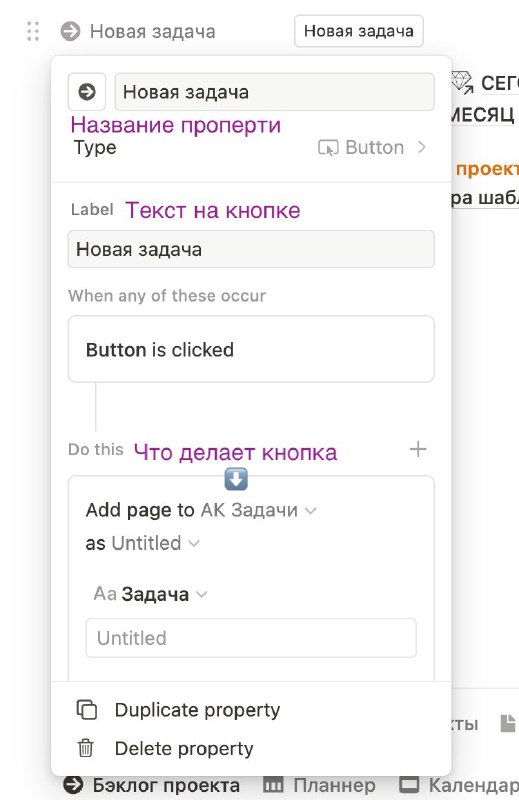
Task: Expand the 'as Untitled' template dropdown
Action: (x=156, y=543)
